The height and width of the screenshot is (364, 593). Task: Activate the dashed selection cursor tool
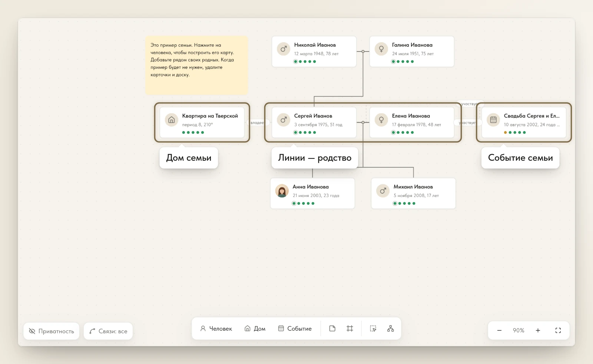[373, 328]
